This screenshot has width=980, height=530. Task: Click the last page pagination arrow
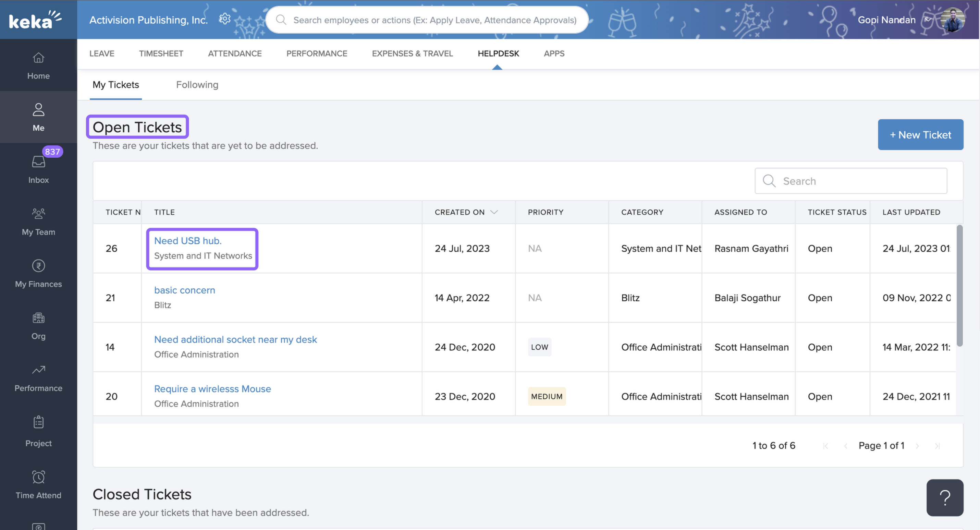[937, 446]
